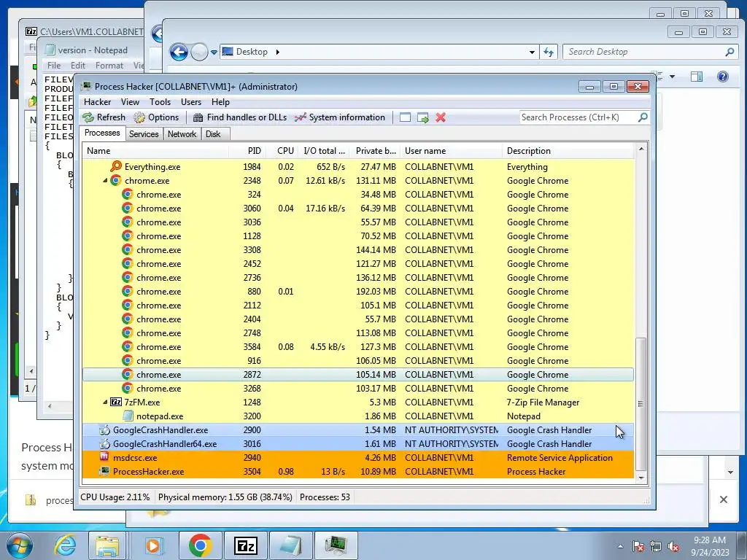This screenshot has width=747, height=560.
Task: Select the msdcsc.exe process row
Action: pos(357,458)
